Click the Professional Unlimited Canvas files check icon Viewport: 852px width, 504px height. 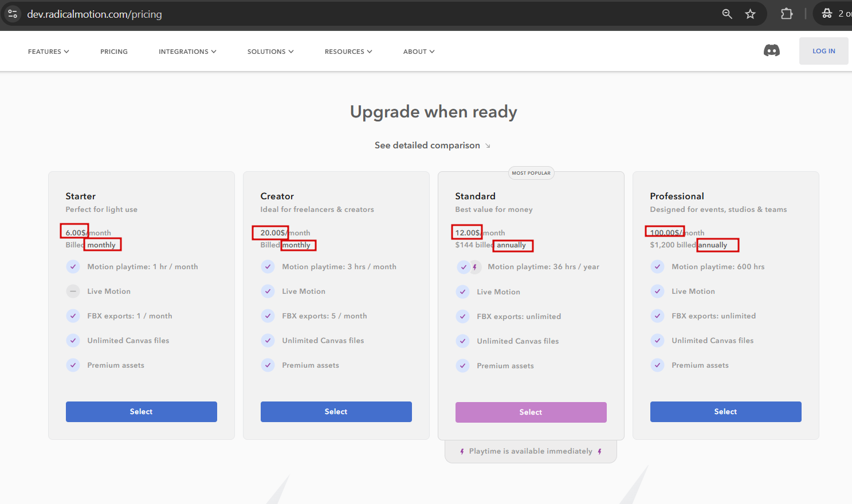[x=657, y=341]
